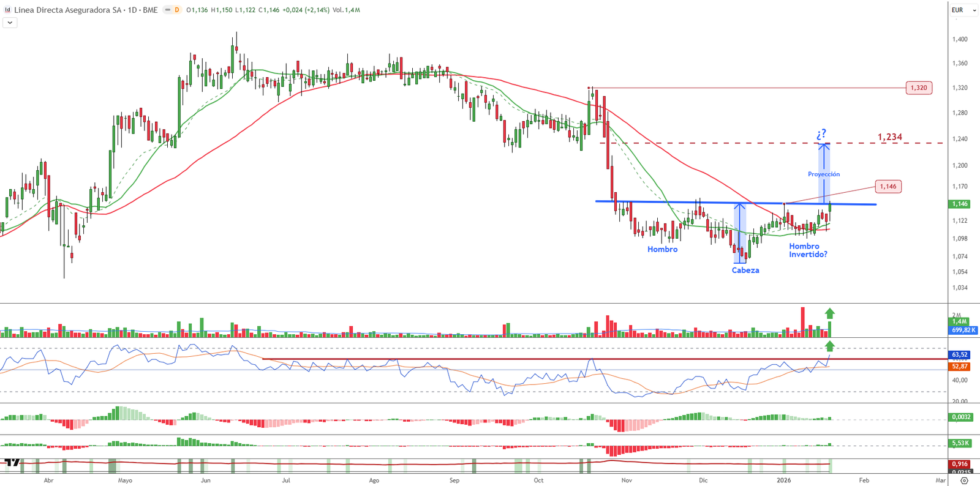Viewport: 980px width, 486px height.
Task: Select the 1,146 callout price label
Action: pyautogui.click(x=888, y=186)
